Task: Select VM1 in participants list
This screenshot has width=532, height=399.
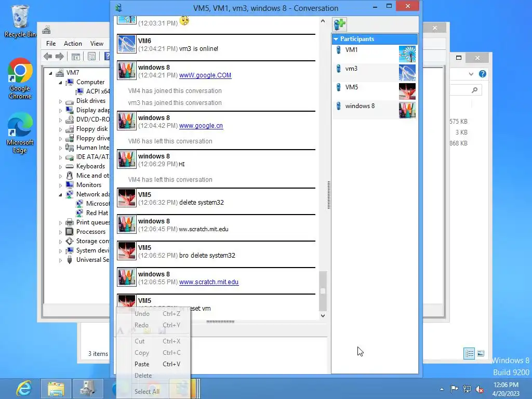Action: coord(375,54)
